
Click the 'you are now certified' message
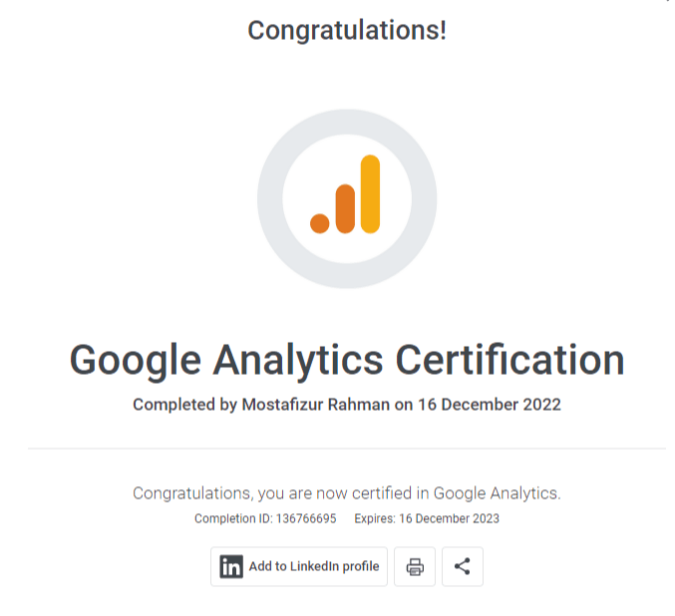coord(346,492)
